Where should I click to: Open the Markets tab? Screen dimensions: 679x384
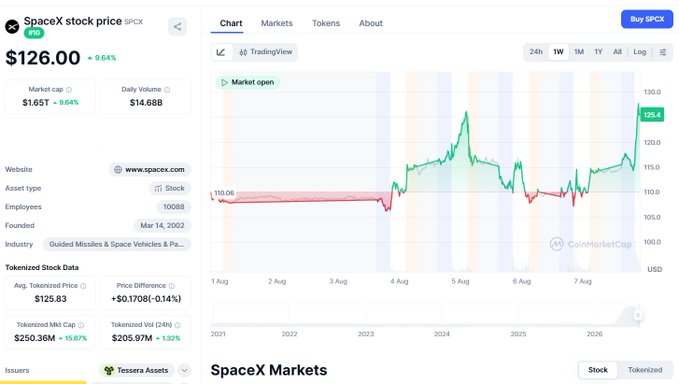click(x=277, y=23)
